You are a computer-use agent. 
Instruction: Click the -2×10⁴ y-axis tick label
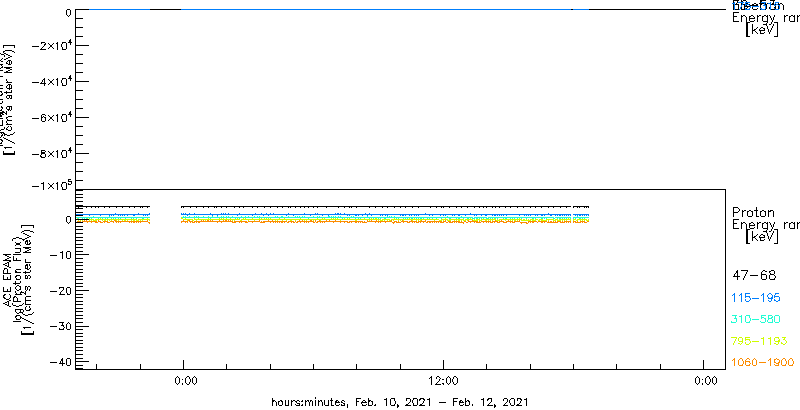[x=51, y=46]
